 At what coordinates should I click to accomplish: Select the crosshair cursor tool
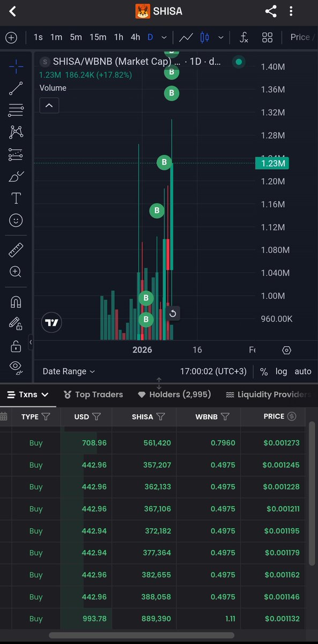point(16,67)
